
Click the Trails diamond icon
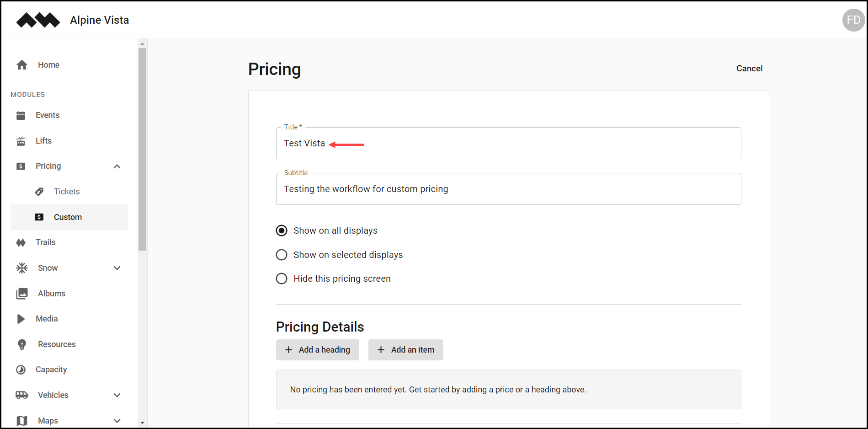click(21, 242)
